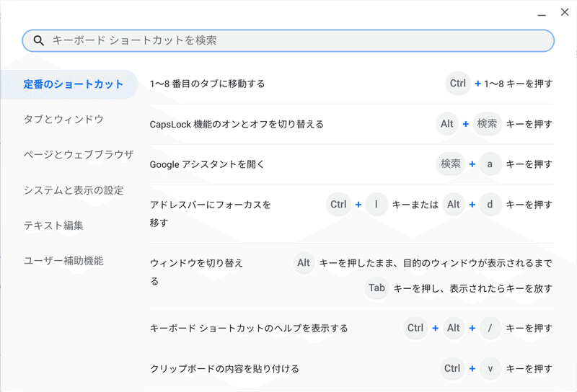Click the CapsLock 機能のオンとオフを切り替える row

pos(351,124)
